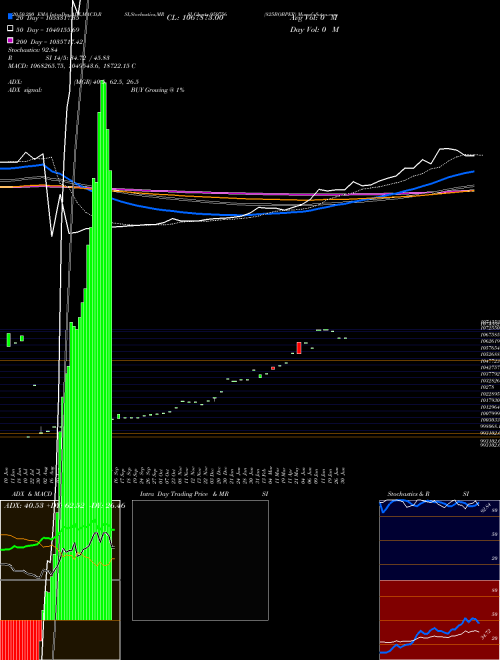Image resolution: width=500 pixels, height=660 pixels.
Task: Click the BUY Growing @ 1% signal text
Action: pyautogui.click(x=157, y=90)
